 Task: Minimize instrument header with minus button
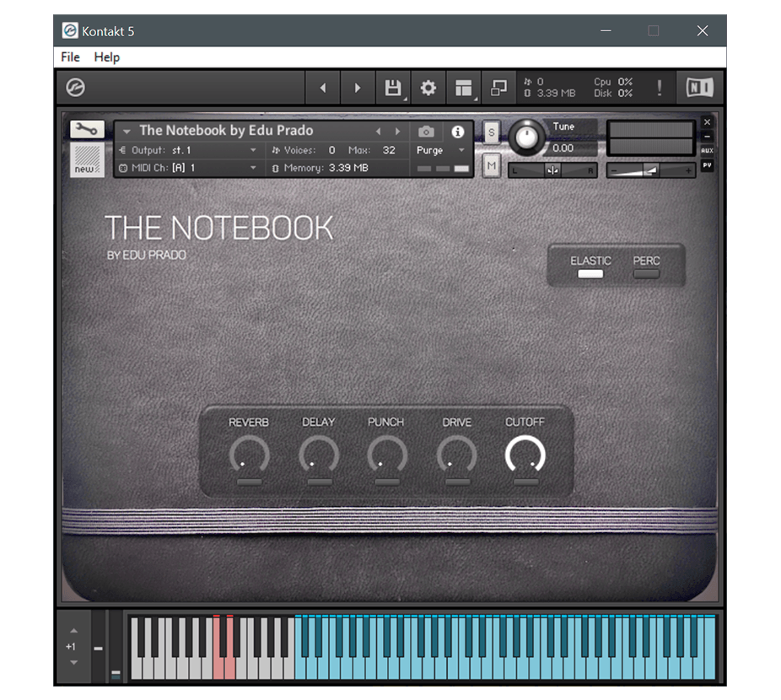(708, 136)
